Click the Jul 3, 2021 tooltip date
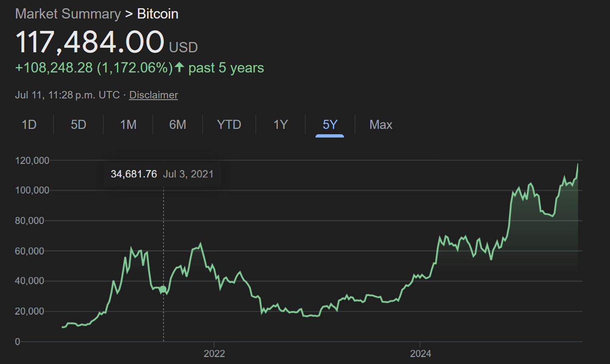Image resolution: width=610 pixels, height=364 pixels. 188,174
